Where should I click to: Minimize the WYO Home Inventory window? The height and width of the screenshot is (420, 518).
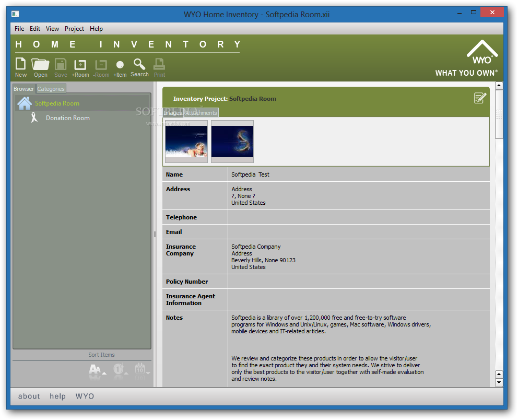tap(460, 13)
